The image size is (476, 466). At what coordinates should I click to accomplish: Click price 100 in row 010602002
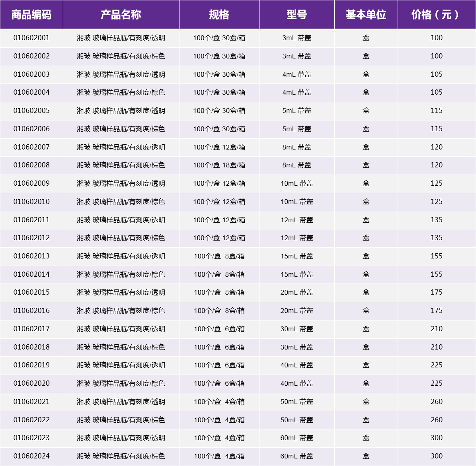(437, 56)
